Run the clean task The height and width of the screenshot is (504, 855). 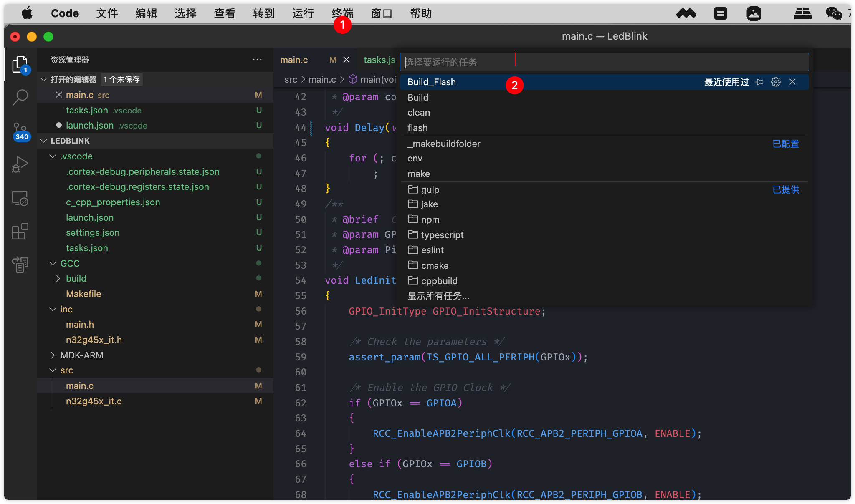pyautogui.click(x=604, y=112)
